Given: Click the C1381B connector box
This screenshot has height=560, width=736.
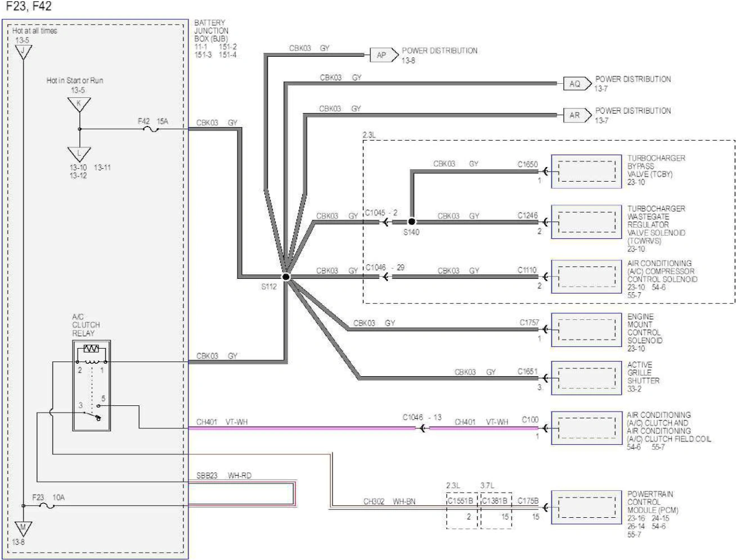Looking at the screenshot, I should pos(496,511).
